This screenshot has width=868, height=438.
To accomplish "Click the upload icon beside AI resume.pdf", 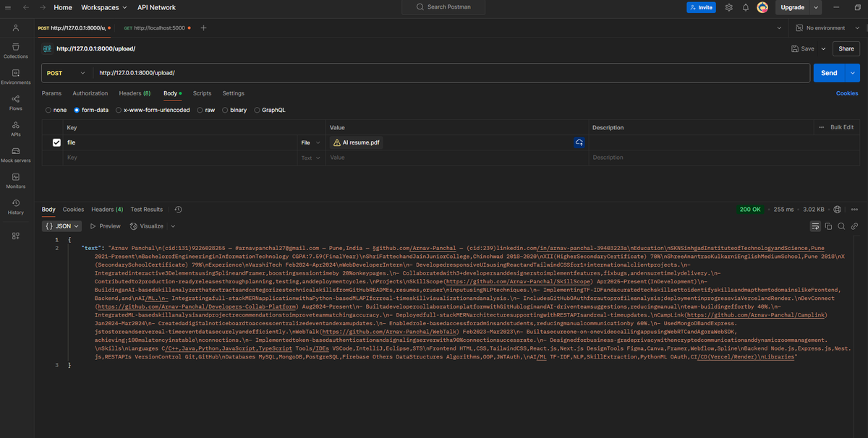I will point(579,143).
